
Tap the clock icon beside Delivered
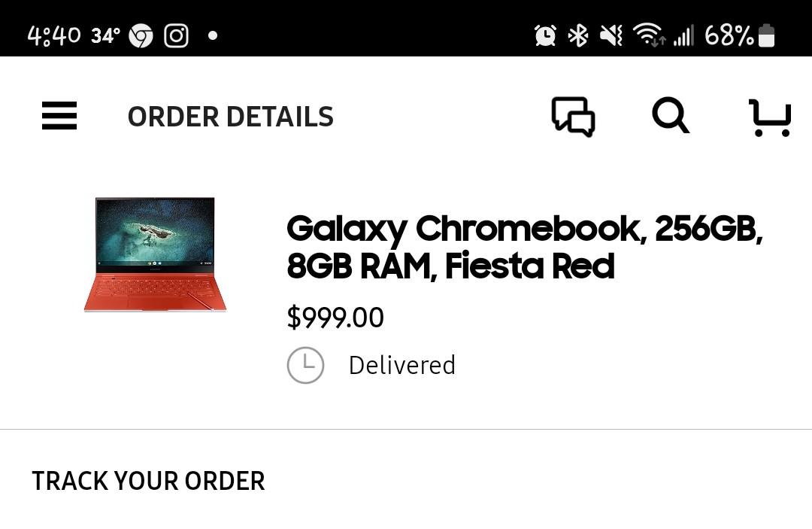[305, 366]
